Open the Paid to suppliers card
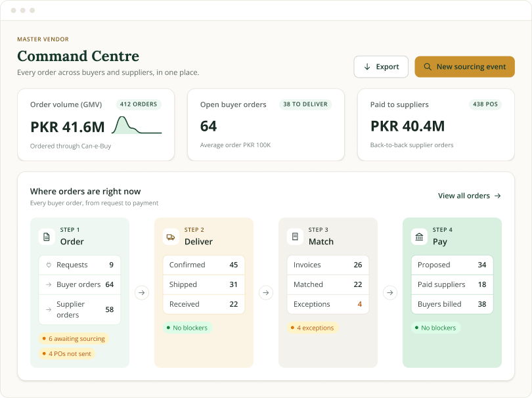Viewport: 532px width, 398px height. (436, 125)
